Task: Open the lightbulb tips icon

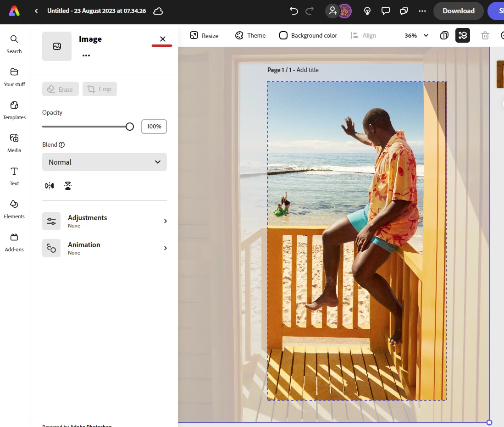Action: point(367,11)
